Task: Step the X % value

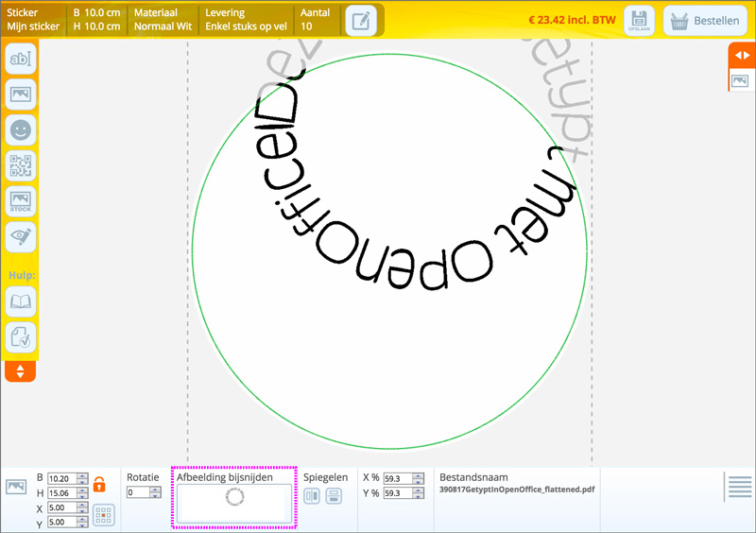Action: (x=418, y=478)
